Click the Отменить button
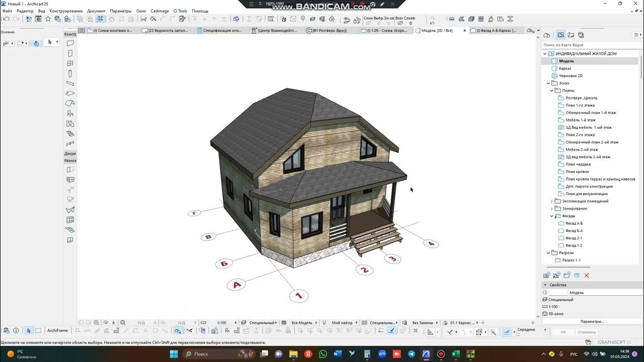 tap(587, 332)
